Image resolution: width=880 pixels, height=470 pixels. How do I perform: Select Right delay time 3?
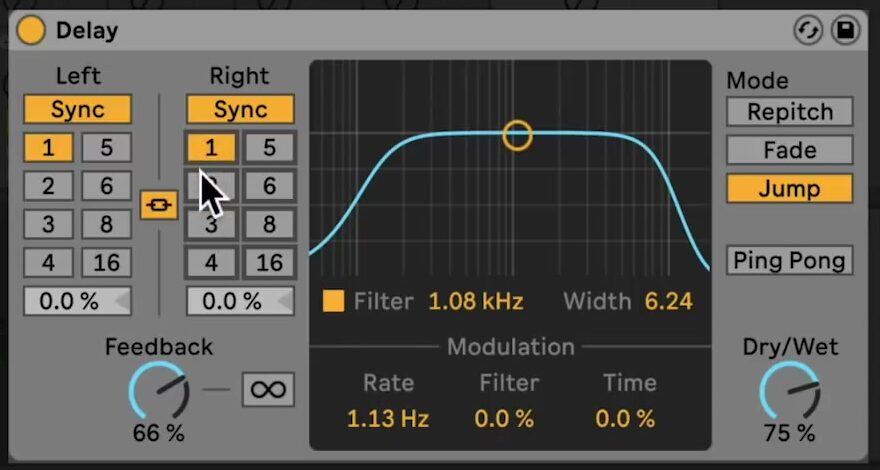click(211, 224)
